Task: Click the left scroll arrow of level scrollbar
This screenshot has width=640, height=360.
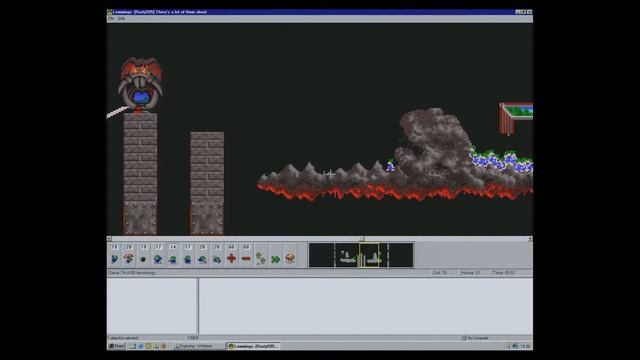Action: (109, 239)
